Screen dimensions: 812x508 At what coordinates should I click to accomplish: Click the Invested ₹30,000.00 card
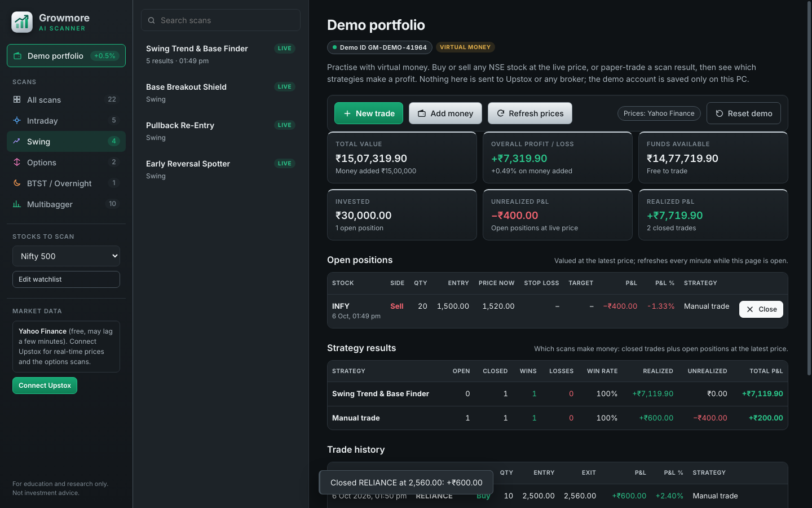(402, 214)
